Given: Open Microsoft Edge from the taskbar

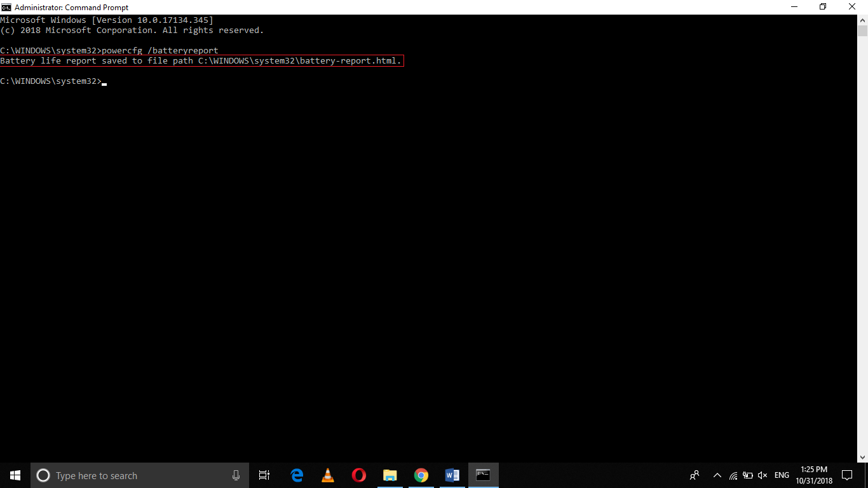Looking at the screenshot, I should 296,475.
